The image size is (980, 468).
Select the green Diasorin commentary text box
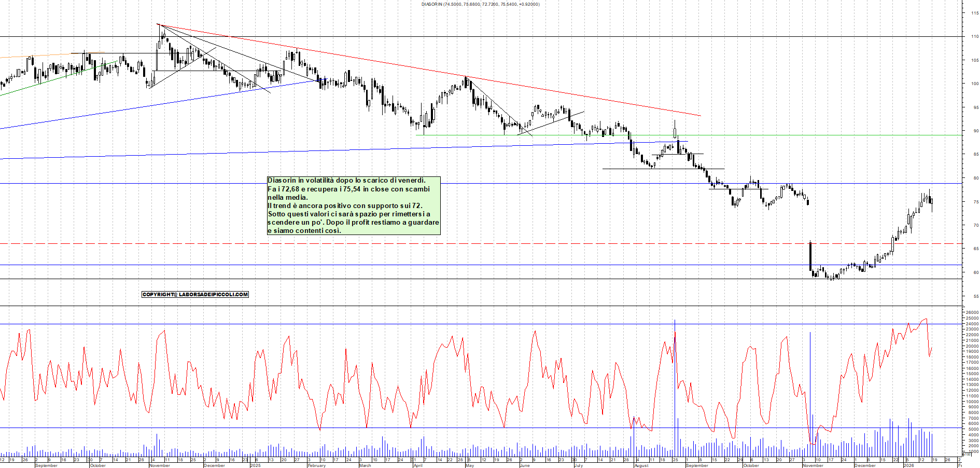(x=353, y=205)
